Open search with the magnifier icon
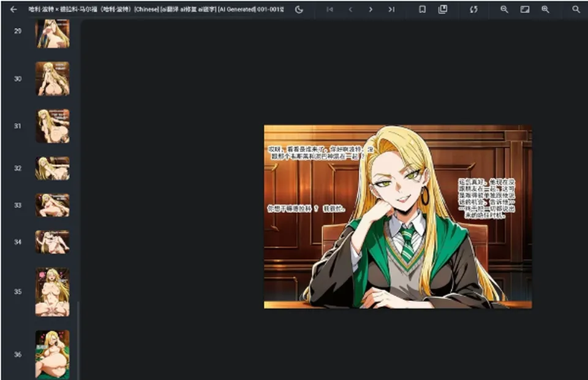588x380 pixels. tap(576, 9)
